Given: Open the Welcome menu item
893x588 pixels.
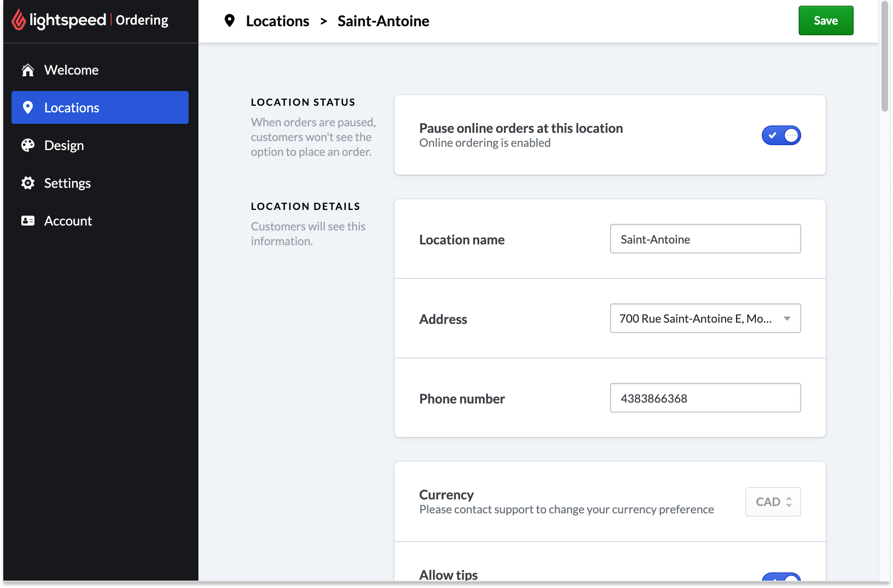Looking at the screenshot, I should (100, 70).
